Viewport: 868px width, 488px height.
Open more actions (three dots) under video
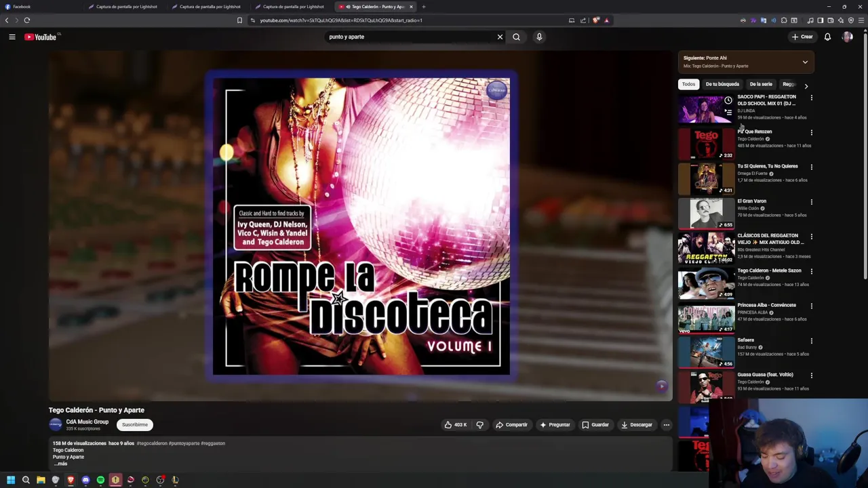tap(666, 425)
